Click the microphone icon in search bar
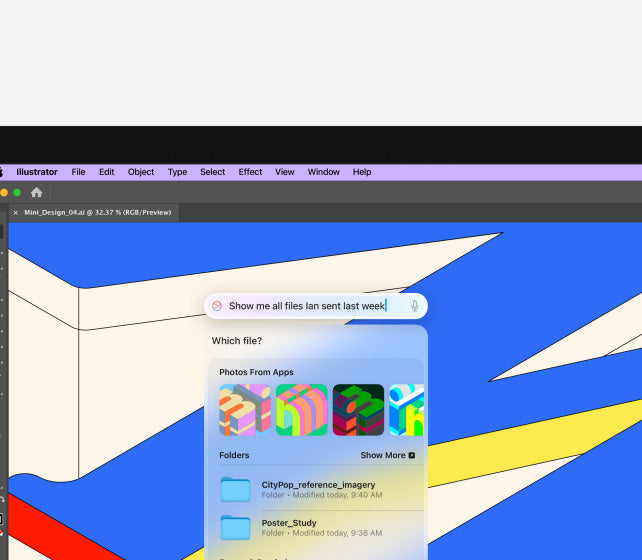The height and width of the screenshot is (560, 642). pos(414,306)
